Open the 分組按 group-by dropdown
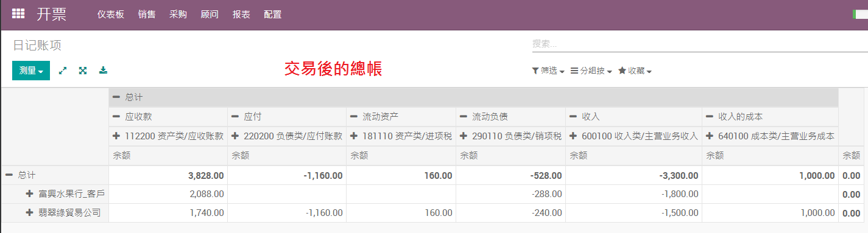Viewport: 868px width, 233px height. (591, 71)
